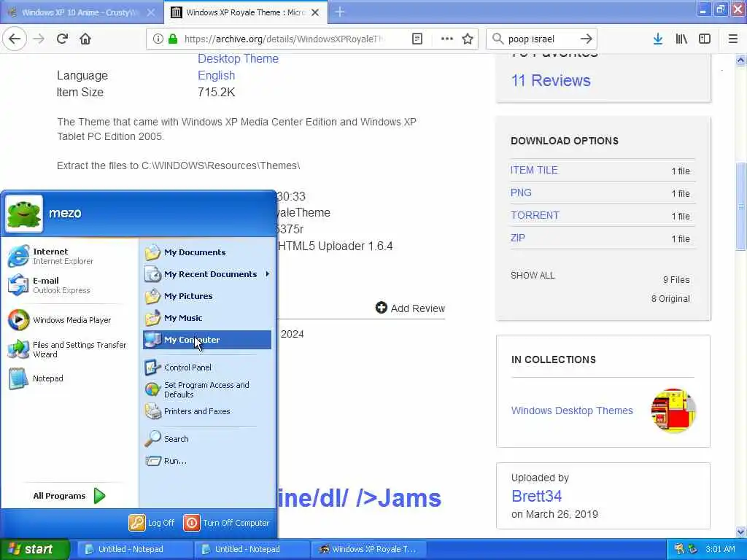The height and width of the screenshot is (560, 747).
Task: Click the browser forward arrow
Action: click(x=39, y=39)
